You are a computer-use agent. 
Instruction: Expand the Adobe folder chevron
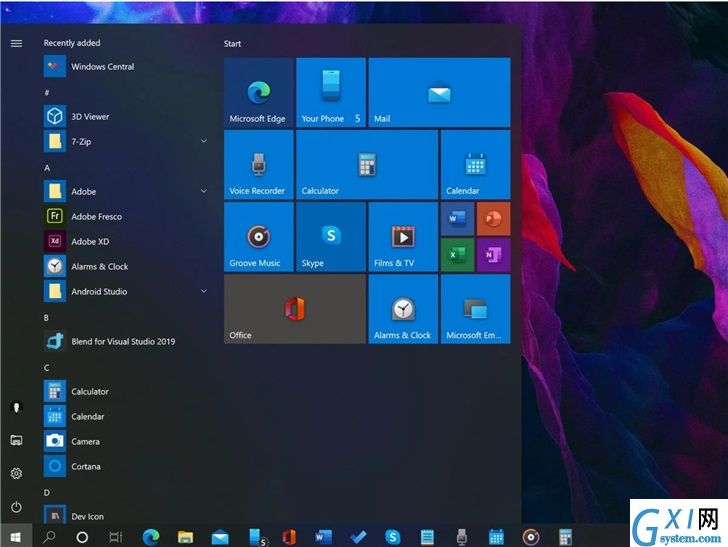coord(203,191)
